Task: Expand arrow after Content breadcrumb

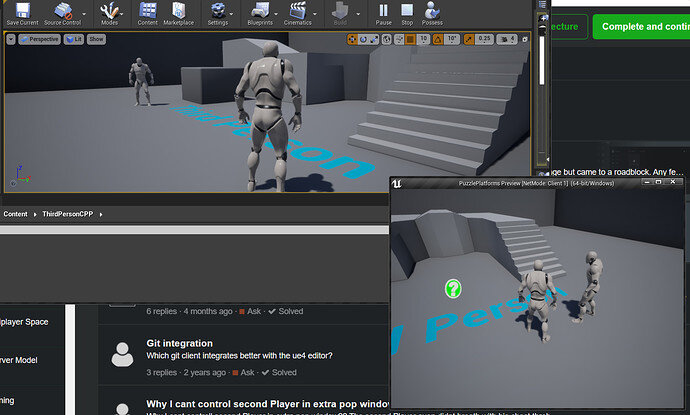Action: 35,214
